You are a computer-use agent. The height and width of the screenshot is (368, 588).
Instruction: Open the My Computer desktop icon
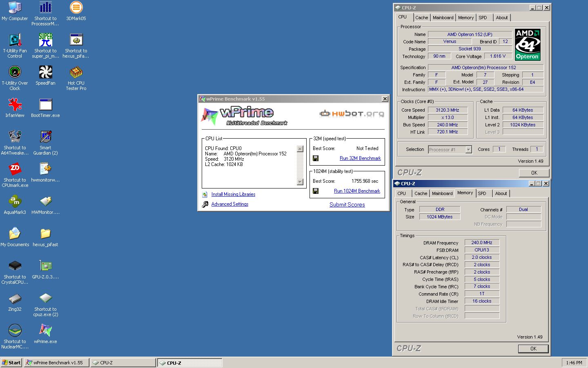[x=15, y=7]
